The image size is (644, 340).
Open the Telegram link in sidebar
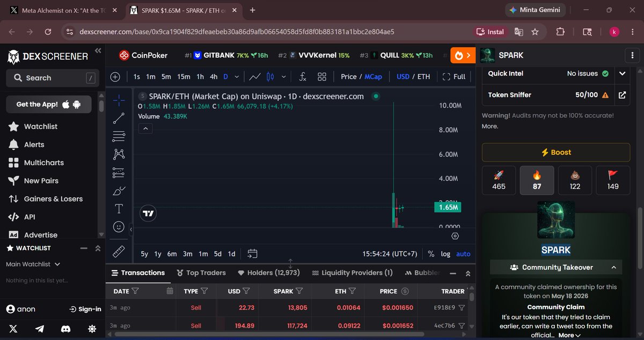40,328
